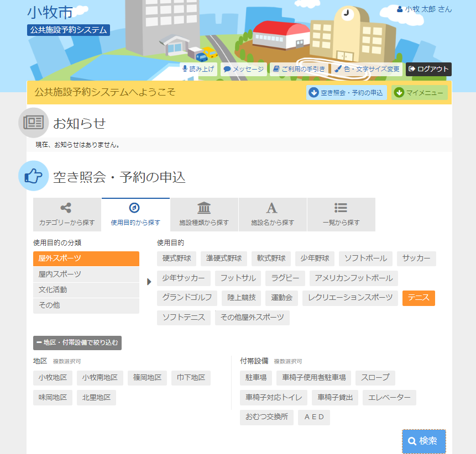Open messages via the メッセージ speech bubble icon
476x454 pixels.
click(227, 68)
